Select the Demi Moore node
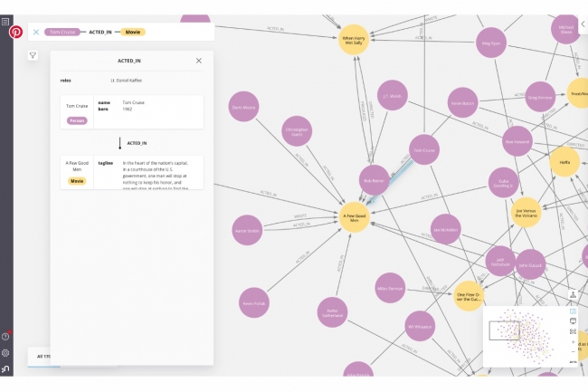The image size is (588, 392). [243, 107]
